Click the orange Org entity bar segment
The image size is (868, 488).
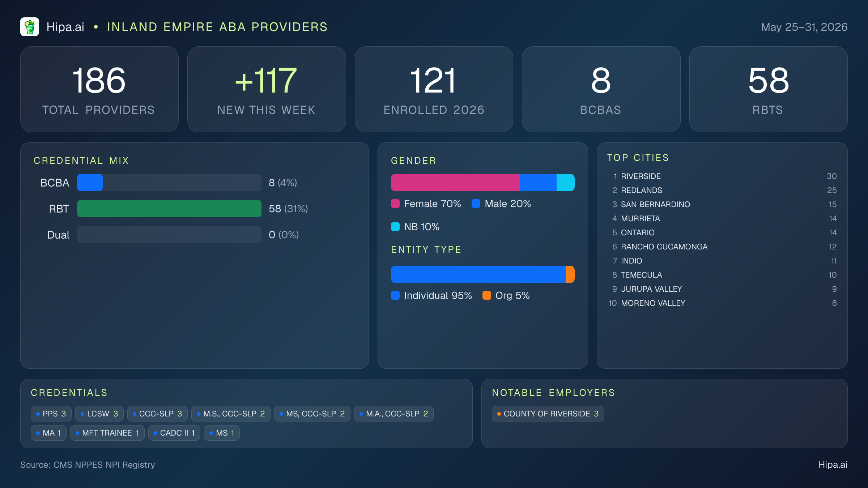point(570,274)
